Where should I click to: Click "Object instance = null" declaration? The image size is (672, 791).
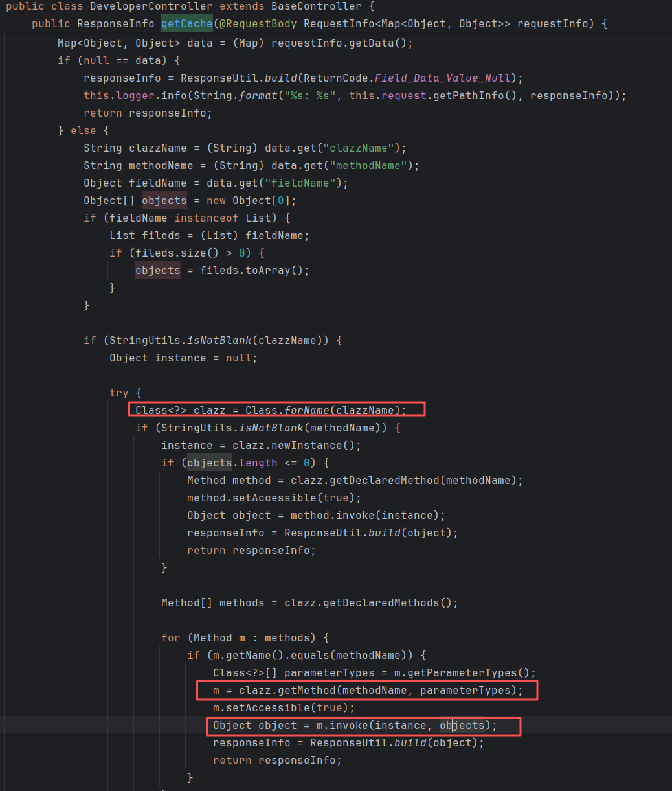[183, 358]
